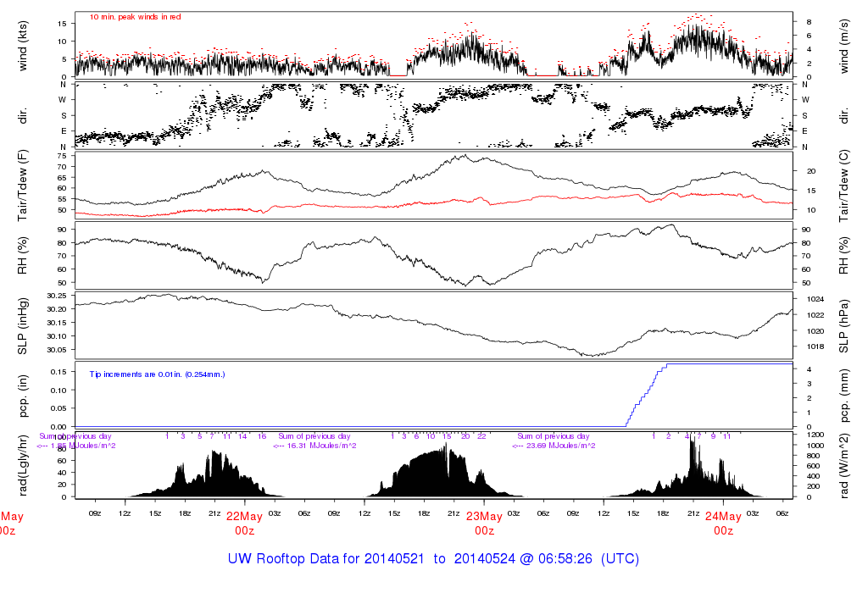The height and width of the screenshot is (593, 868).
Task: Click the '0.15' precipitation tick label
Action: [58, 372]
